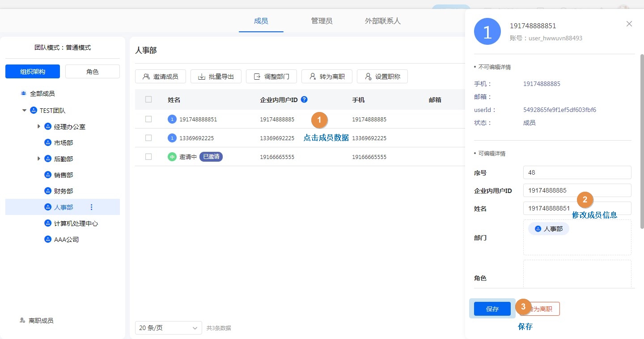Click the 保存 button
644x339 pixels.
coord(492,309)
